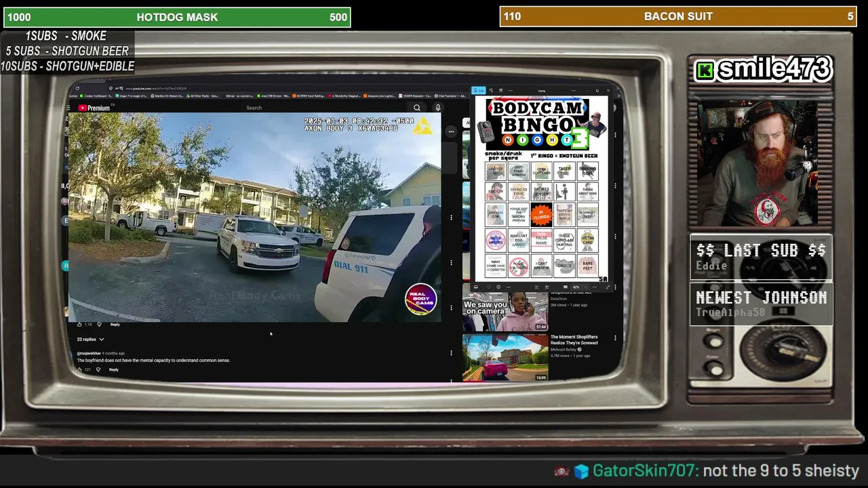Reply to the comment about the boyfriend
This screenshot has height=488, width=868.
114,369
